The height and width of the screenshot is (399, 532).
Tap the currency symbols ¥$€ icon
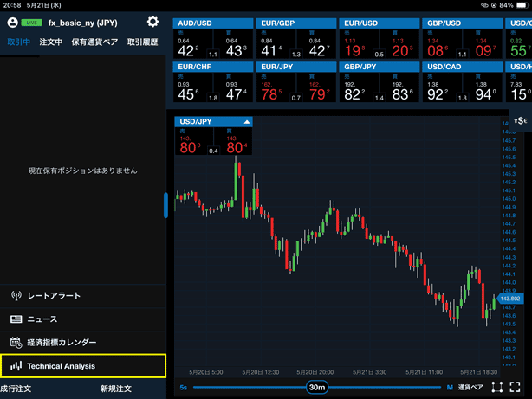tap(520, 120)
